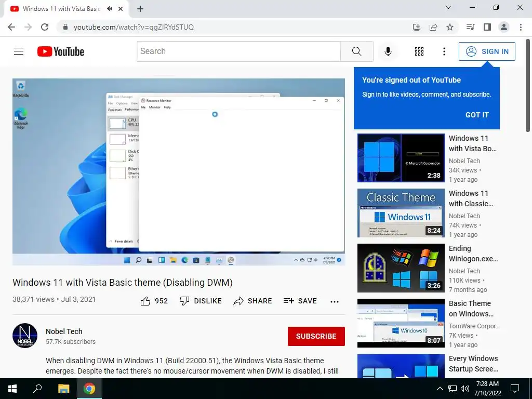This screenshot has width=532, height=399.
Task: Open the Windows Start menu
Action: (12, 389)
